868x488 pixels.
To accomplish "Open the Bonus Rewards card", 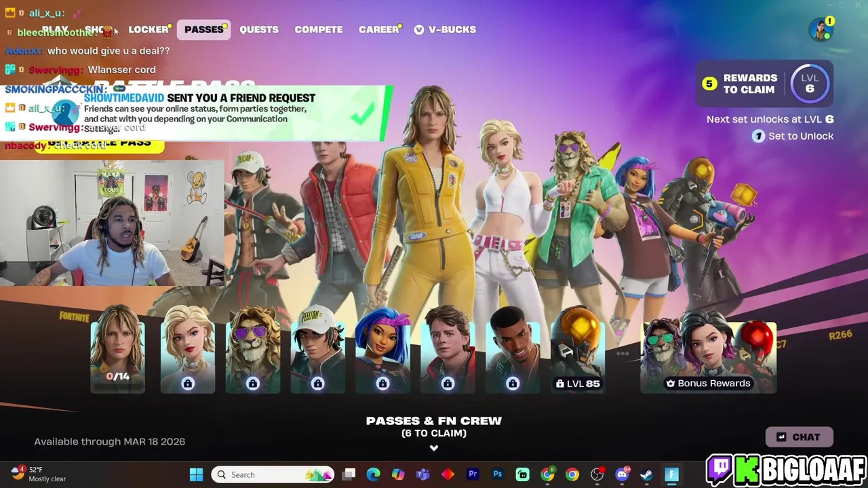I will tap(709, 352).
